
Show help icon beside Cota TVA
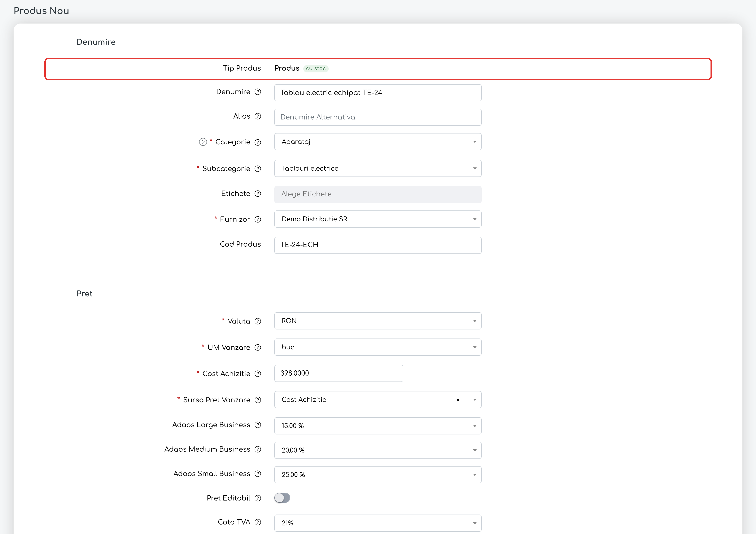[258, 522]
